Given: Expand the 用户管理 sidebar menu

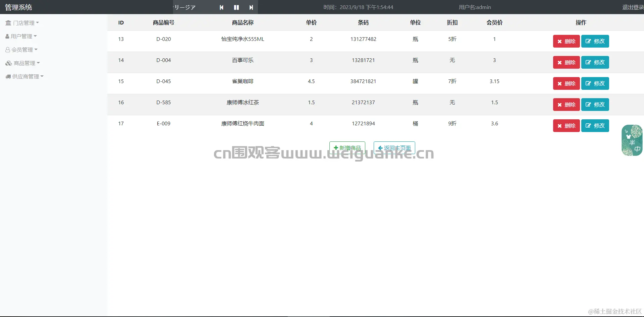Looking at the screenshot, I should coord(21,36).
